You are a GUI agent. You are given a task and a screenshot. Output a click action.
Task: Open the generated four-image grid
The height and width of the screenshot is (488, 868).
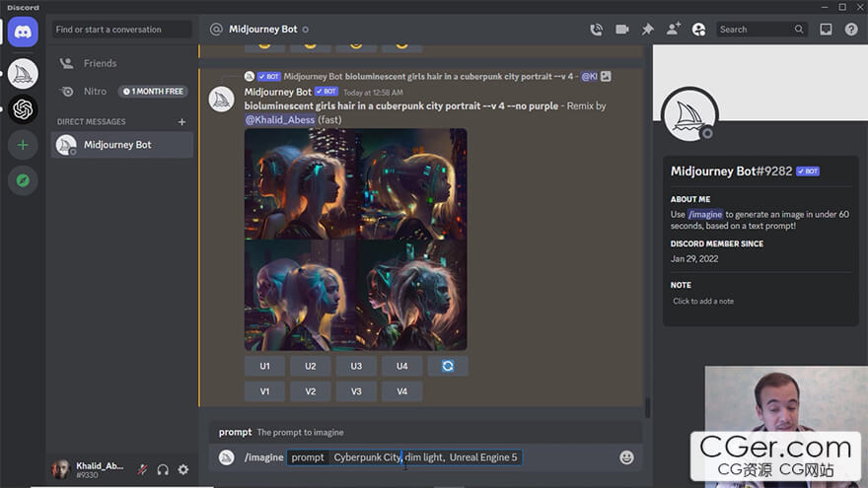[x=355, y=240]
